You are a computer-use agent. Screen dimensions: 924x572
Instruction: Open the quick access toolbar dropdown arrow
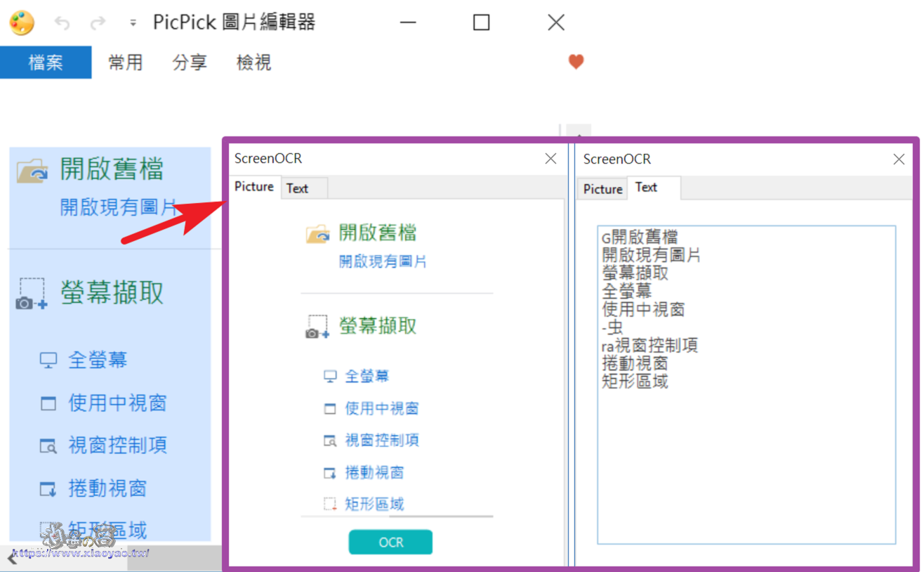click(133, 23)
